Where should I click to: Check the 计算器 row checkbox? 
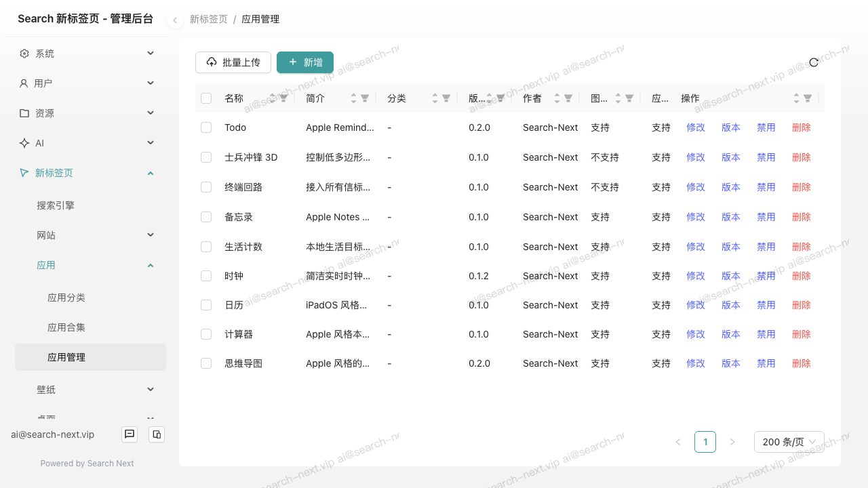[x=206, y=334]
